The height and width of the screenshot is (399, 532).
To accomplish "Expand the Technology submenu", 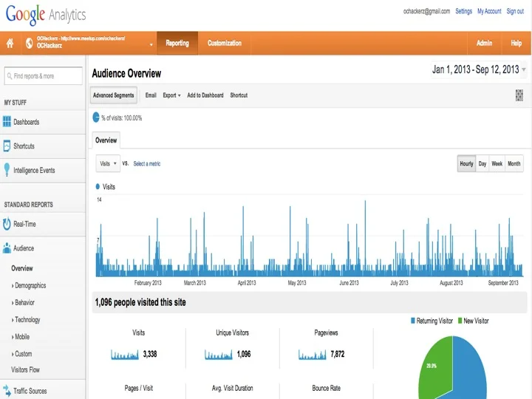I will point(26,320).
